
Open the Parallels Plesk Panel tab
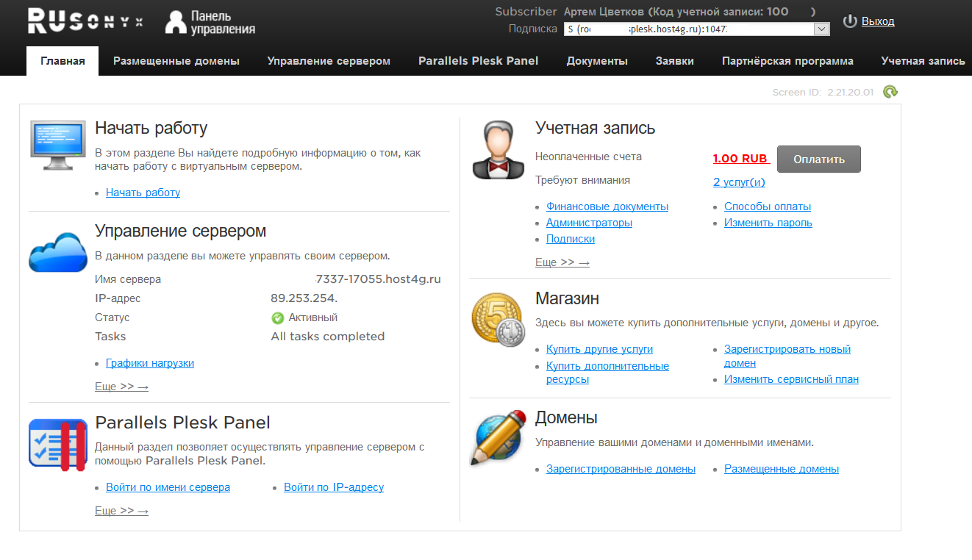(x=479, y=61)
